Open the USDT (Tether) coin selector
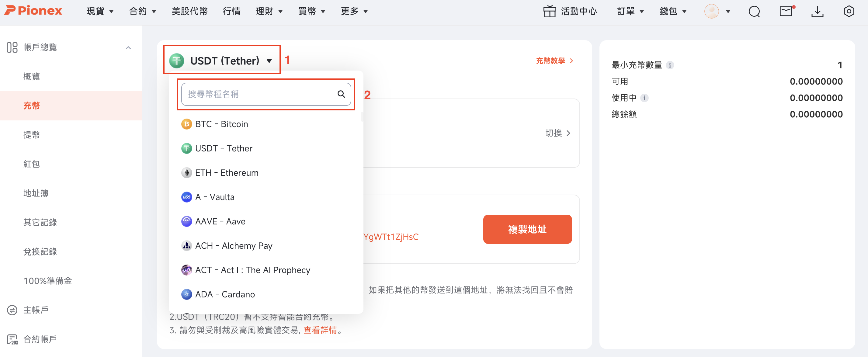Viewport: 868px width, 357px height. click(222, 61)
